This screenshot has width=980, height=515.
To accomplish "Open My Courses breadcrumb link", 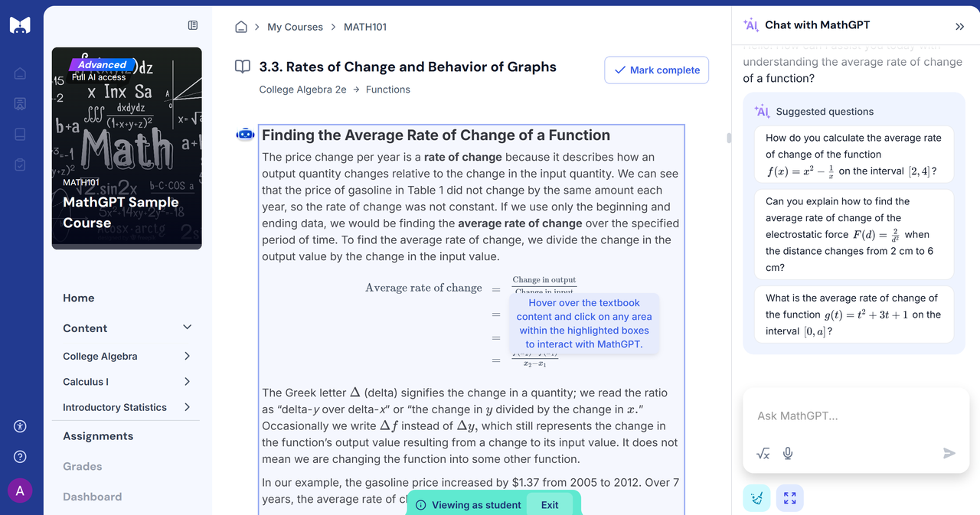I will pos(295,27).
